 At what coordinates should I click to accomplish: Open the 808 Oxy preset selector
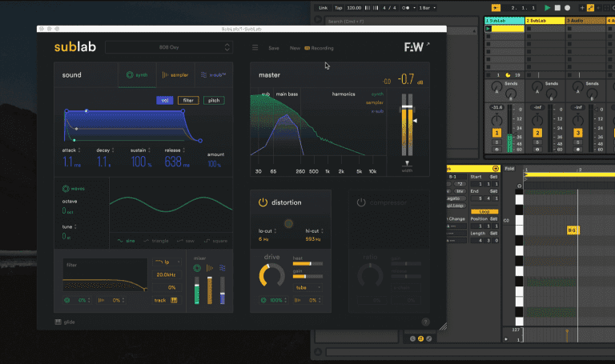pos(169,47)
